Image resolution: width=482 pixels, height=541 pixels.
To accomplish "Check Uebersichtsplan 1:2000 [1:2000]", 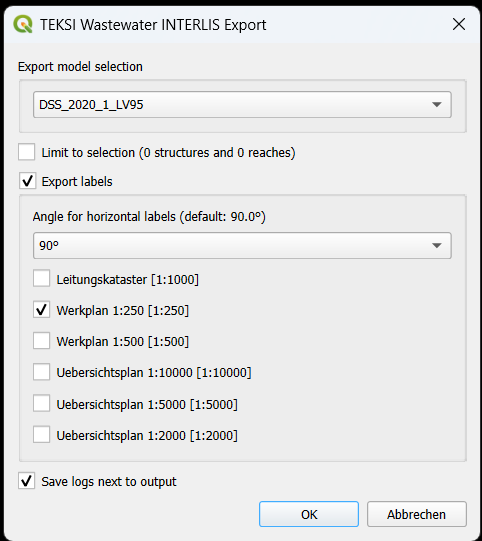I will [41, 435].
